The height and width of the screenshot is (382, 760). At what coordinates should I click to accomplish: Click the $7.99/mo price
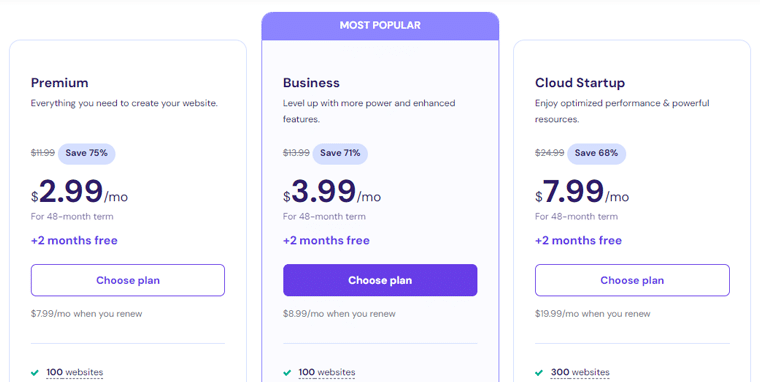(x=582, y=191)
